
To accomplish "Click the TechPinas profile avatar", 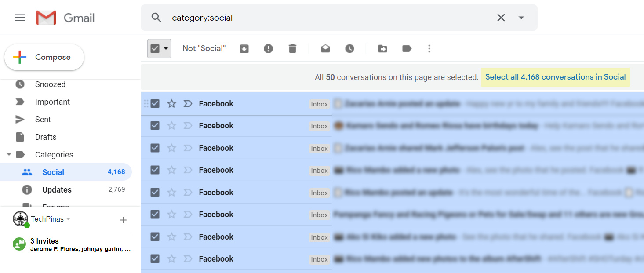I will click(x=21, y=219).
